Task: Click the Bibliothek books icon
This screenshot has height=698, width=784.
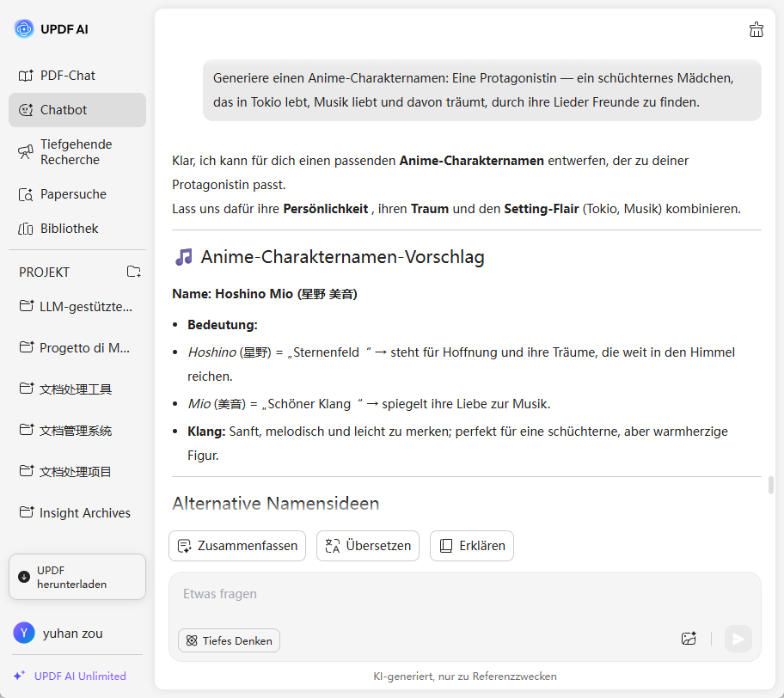Action: click(26, 229)
